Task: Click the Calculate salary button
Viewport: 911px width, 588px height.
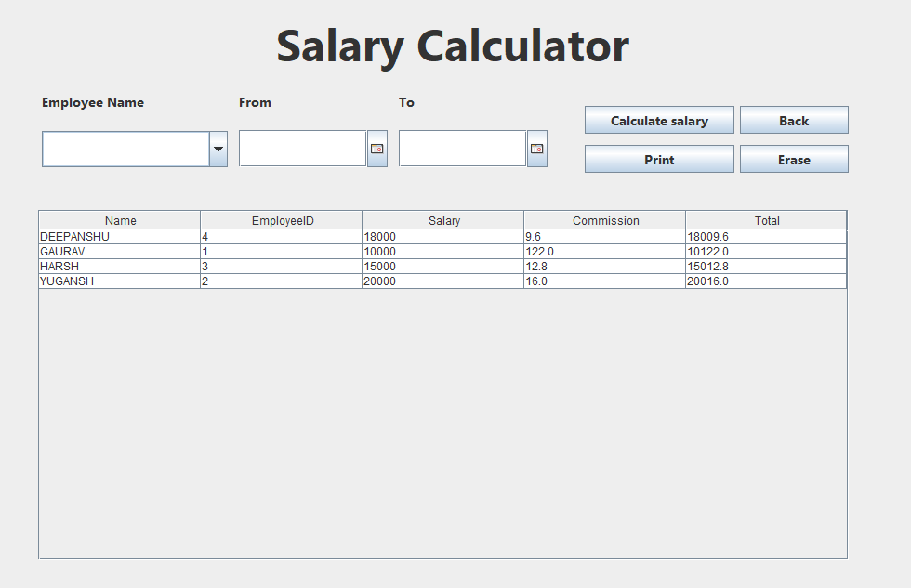Action: (658, 120)
